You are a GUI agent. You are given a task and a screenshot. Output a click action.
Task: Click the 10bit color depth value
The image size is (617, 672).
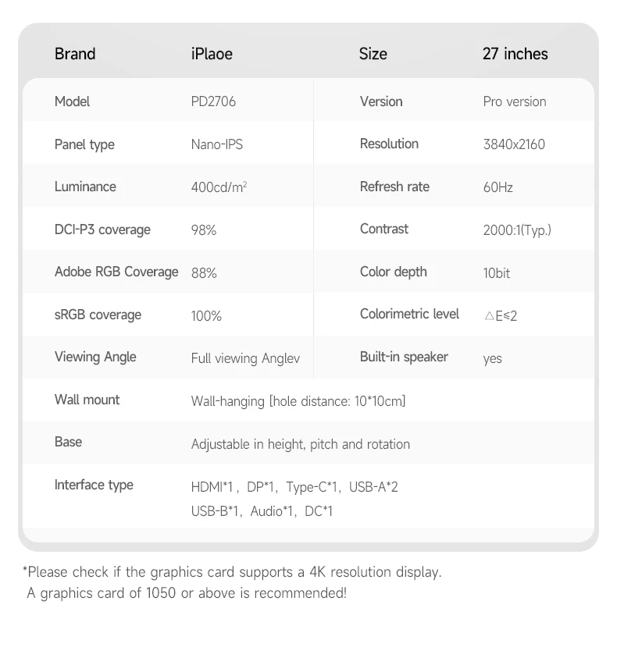pos(496,273)
